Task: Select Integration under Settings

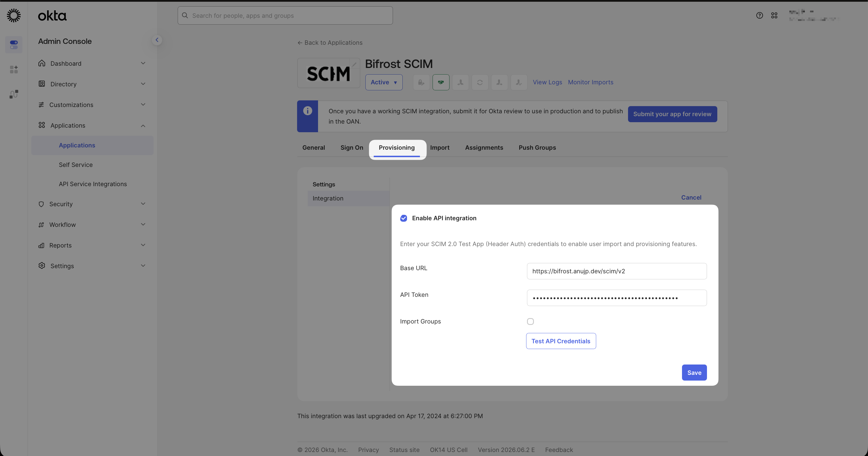Action: point(348,198)
